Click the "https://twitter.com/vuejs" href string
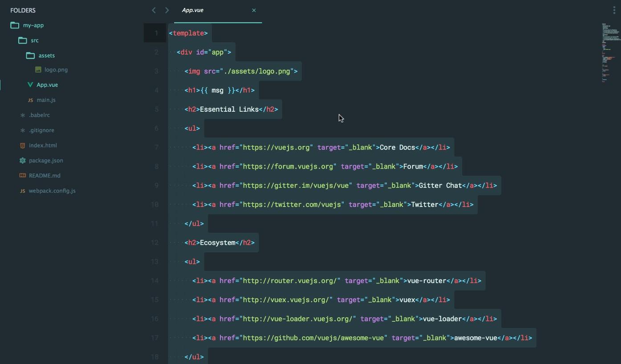 (x=292, y=205)
